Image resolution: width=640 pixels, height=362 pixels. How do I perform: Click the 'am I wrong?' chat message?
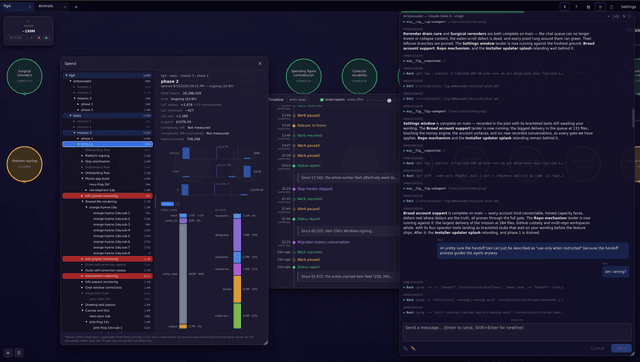[x=615, y=271]
